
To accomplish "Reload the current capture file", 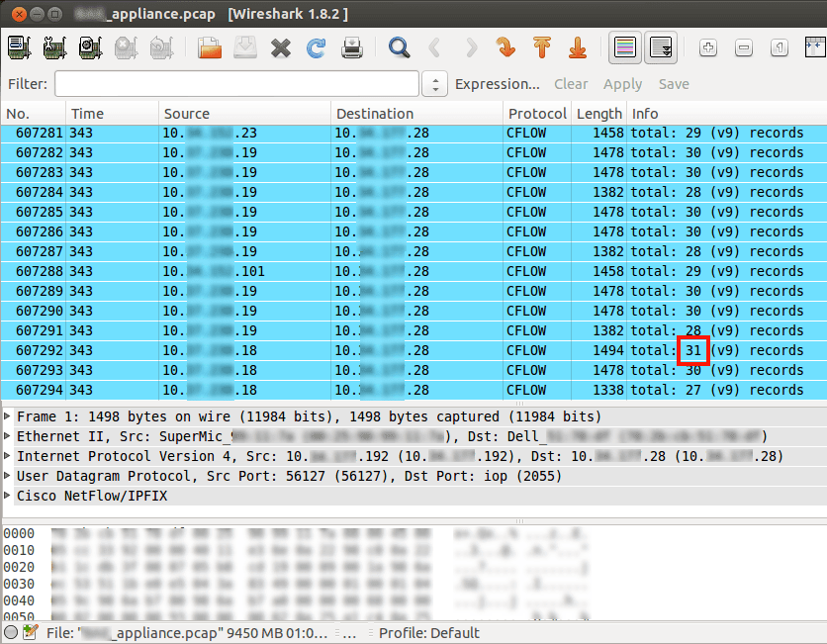I will pos(316,48).
